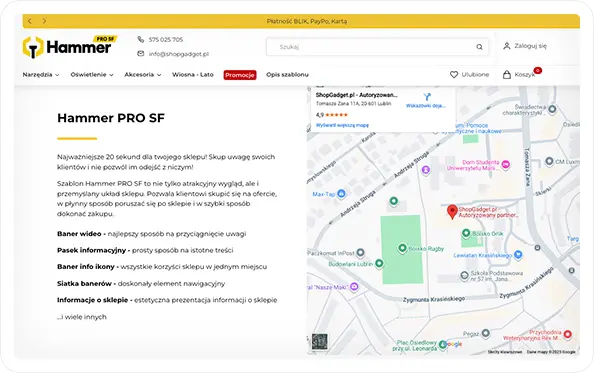Open Ulubione favorites link
The height and width of the screenshot is (373, 594).
(469, 75)
